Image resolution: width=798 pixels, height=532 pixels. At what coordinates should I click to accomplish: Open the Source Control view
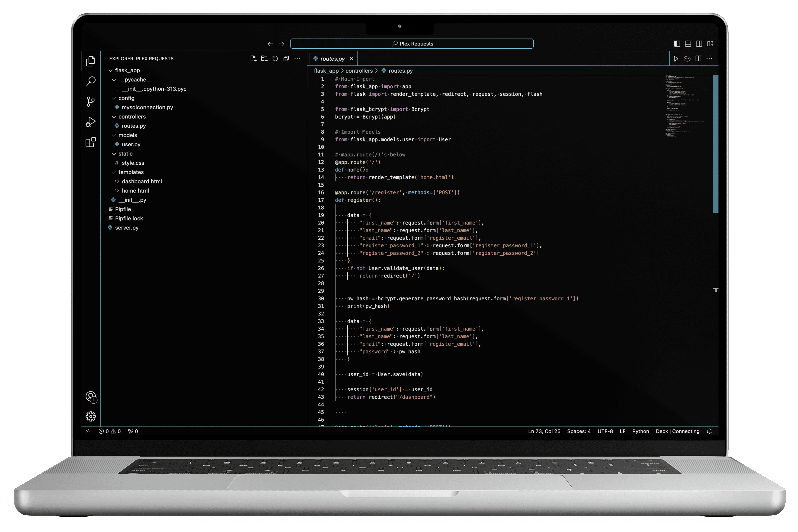pyautogui.click(x=91, y=101)
